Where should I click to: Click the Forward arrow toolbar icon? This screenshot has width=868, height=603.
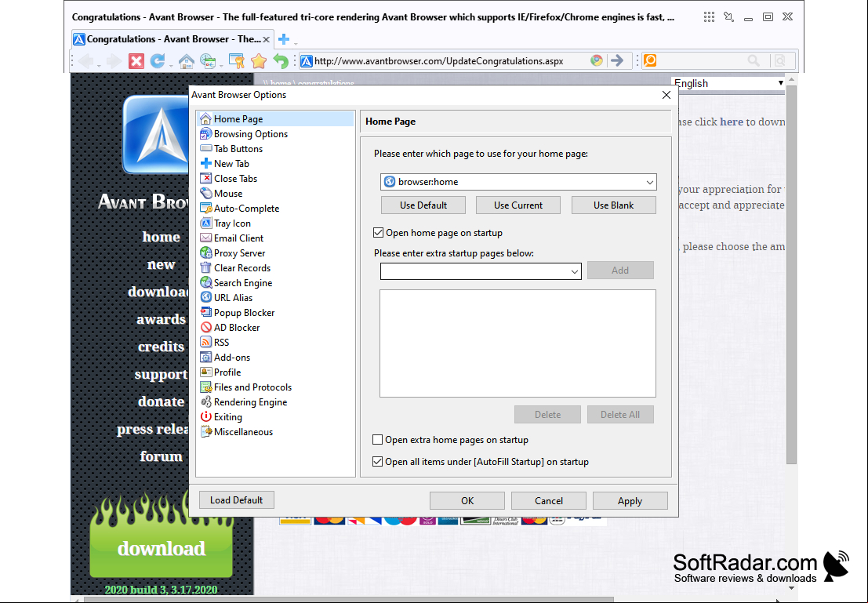(x=114, y=61)
